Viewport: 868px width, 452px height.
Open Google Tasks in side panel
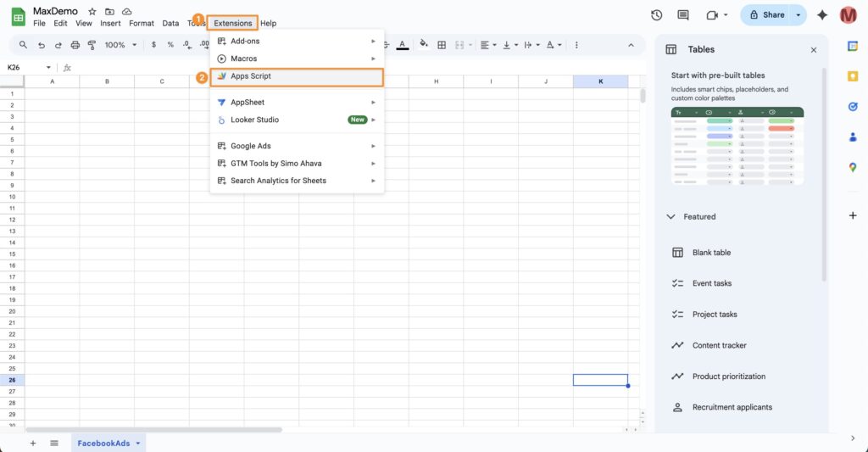(x=853, y=106)
